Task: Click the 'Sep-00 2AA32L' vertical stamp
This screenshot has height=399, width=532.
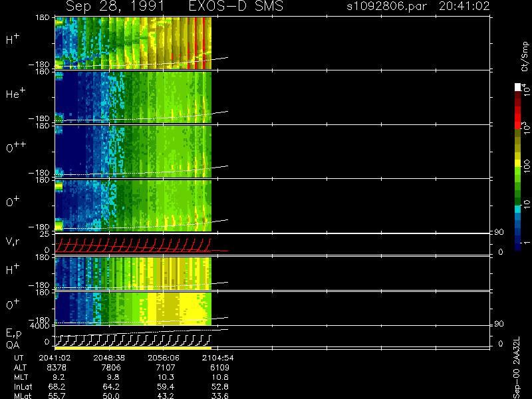Action: [x=517, y=368]
